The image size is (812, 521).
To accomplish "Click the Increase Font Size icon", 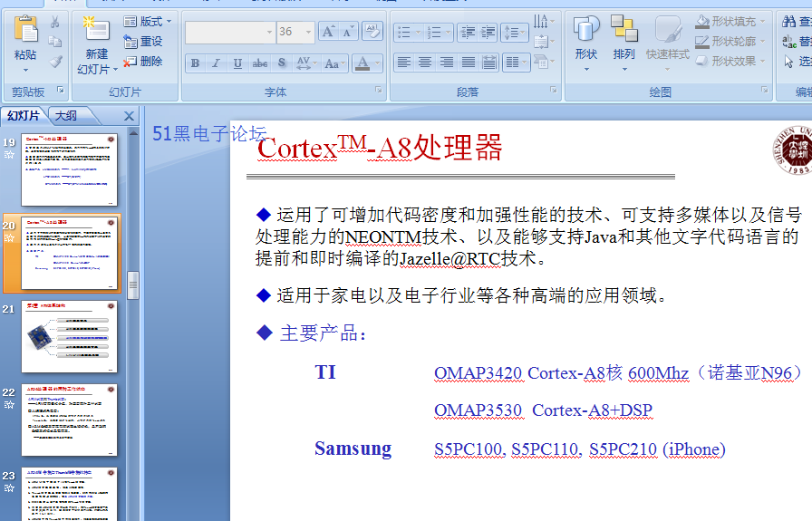I will click(x=328, y=32).
